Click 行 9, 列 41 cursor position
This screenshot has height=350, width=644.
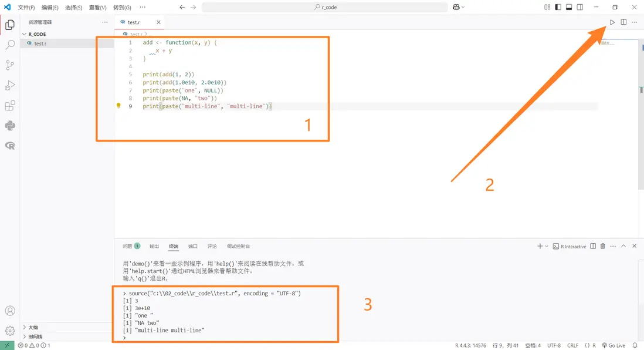tap(505, 345)
